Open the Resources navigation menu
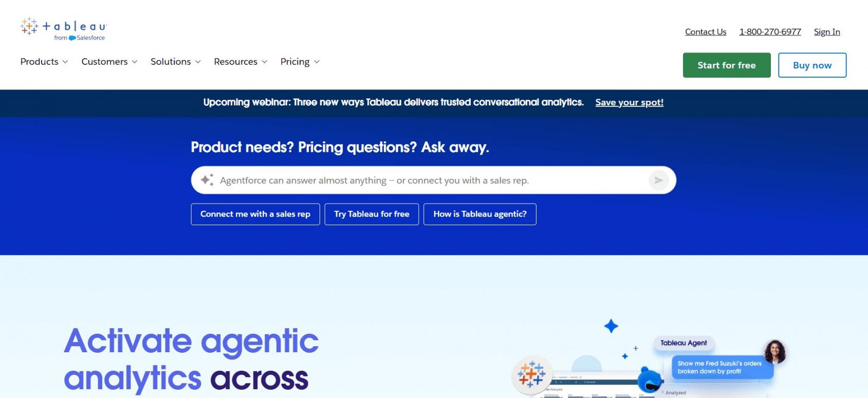This screenshot has width=868, height=398. pos(241,62)
